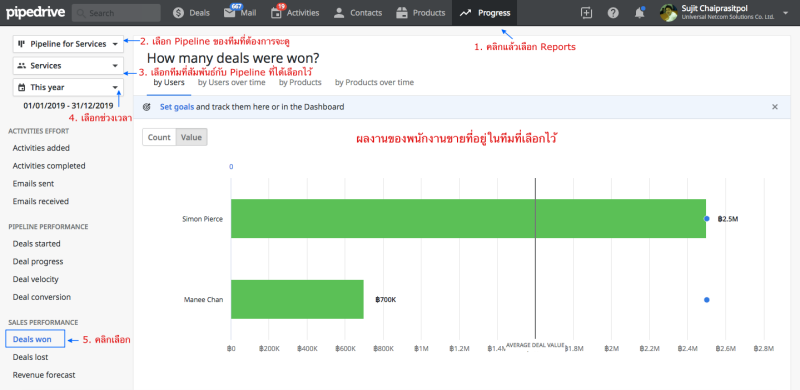Open the This year period dropdown
The height and width of the screenshot is (390, 800).
68,87
